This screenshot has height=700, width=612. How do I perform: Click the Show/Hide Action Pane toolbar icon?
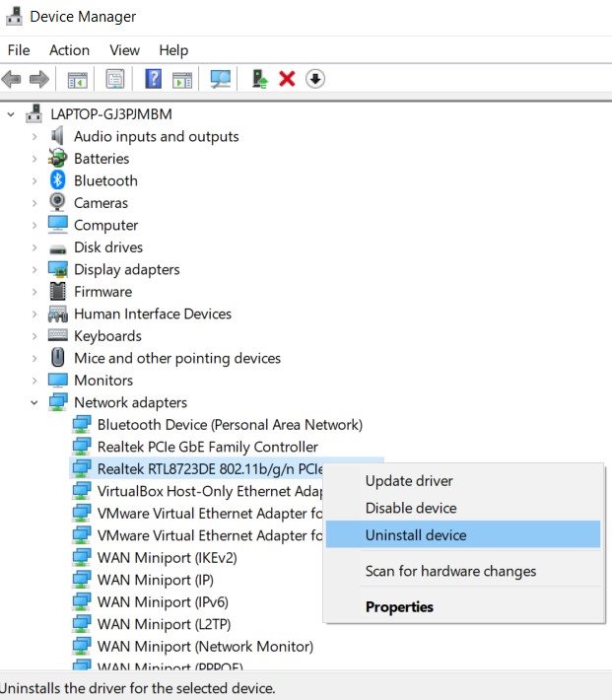pos(182,80)
